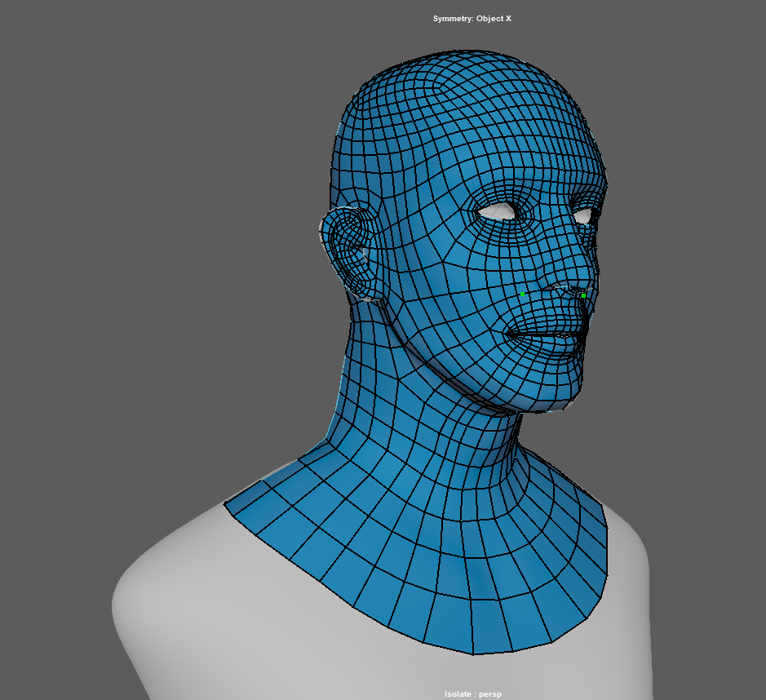Viewport: 766px width, 700px height.
Task: Select the green vertex at the far side nostril
Action: 583,295
